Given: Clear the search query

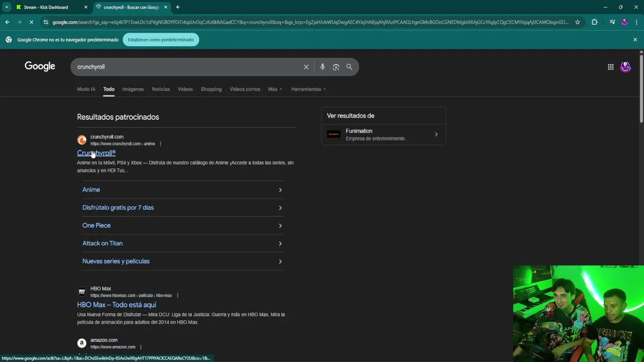Looking at the screenshot, I should coord(306,67).
